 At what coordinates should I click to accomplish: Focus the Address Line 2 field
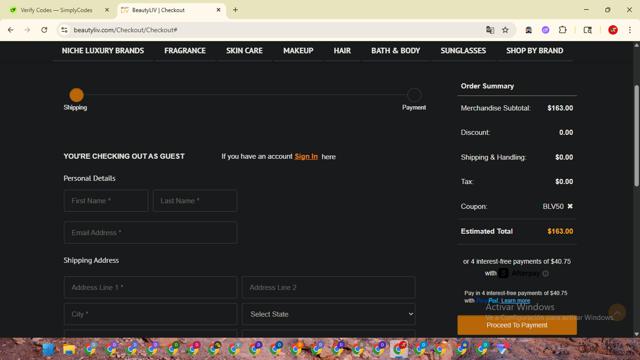click(329, 287)
